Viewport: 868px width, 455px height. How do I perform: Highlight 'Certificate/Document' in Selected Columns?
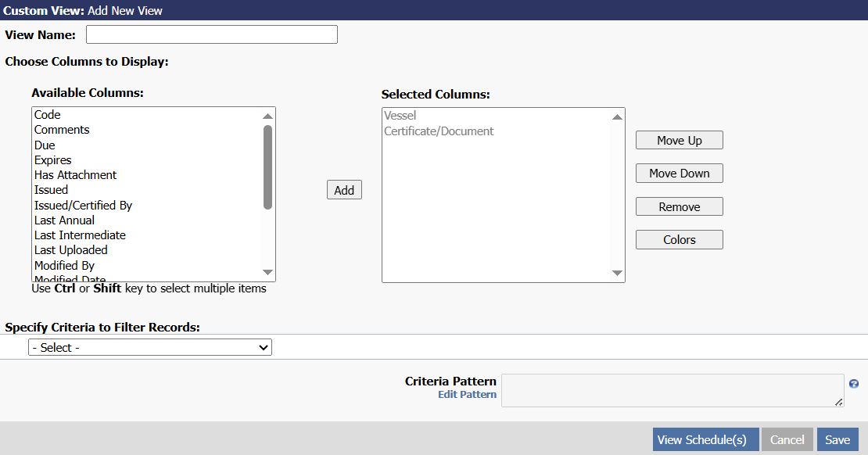[x=439, y=131]
